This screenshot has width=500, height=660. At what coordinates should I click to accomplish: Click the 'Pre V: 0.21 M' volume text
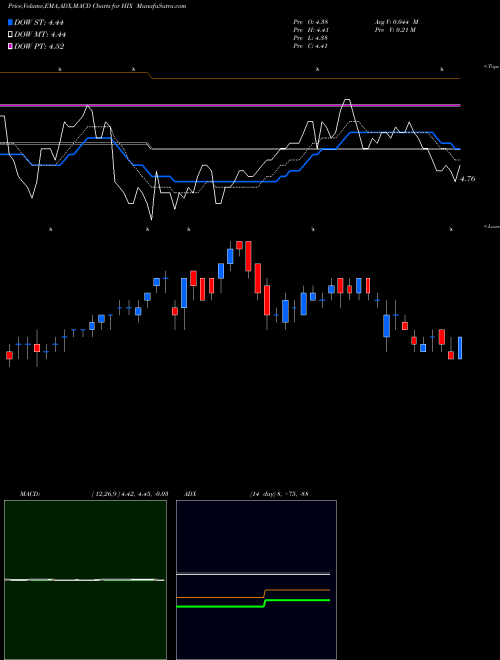pyautogui.click(x=395, y=30)
